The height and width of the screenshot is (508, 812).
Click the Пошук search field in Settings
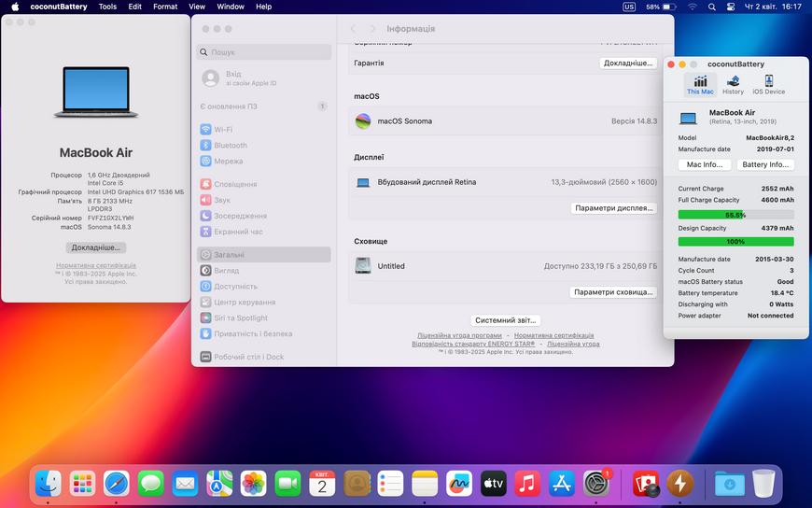pyautogui.click(x=264, y=52)
